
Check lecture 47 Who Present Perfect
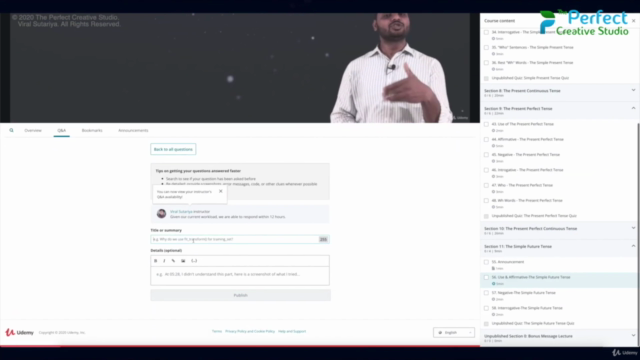(x=486, y=185)
